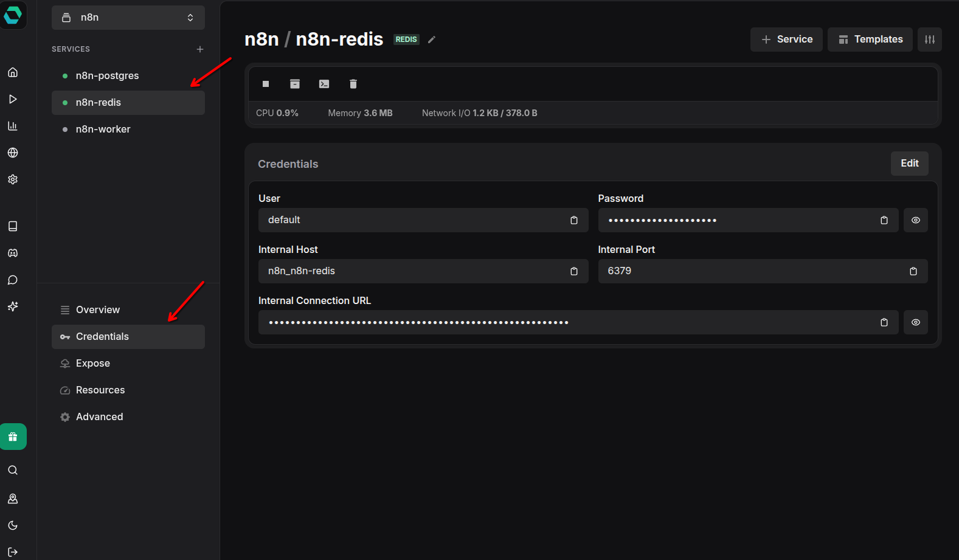Delete the n8n-redis service via trash icon
Screen dimensions: 959x560
(x=353, y=84)
